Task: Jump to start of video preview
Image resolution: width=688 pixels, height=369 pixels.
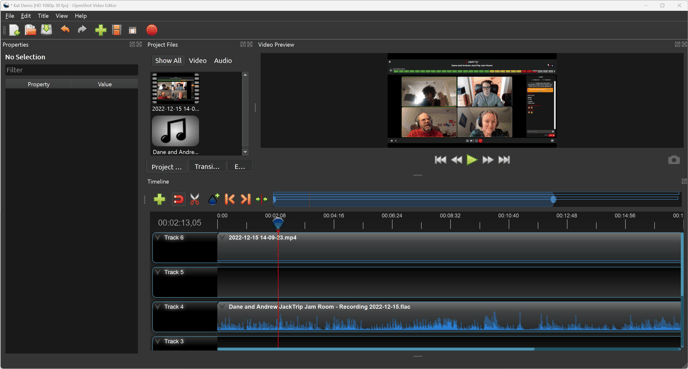Action: 441,160
